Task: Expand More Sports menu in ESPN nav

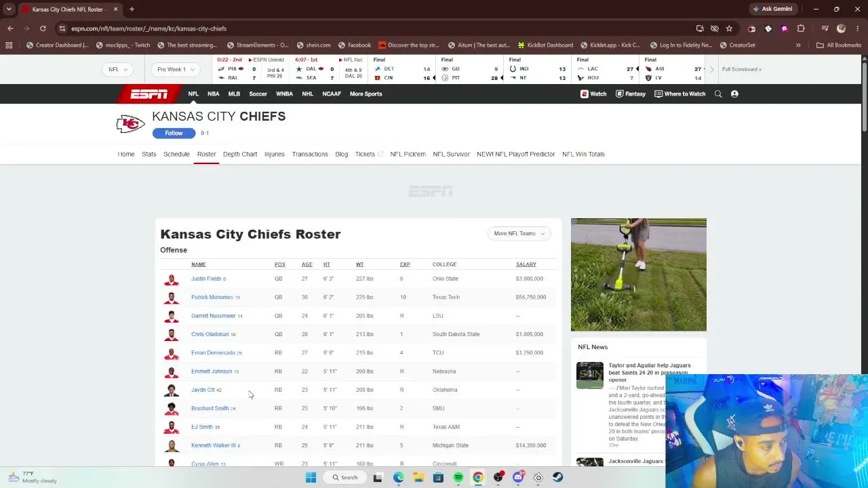Action: (366, 94)
